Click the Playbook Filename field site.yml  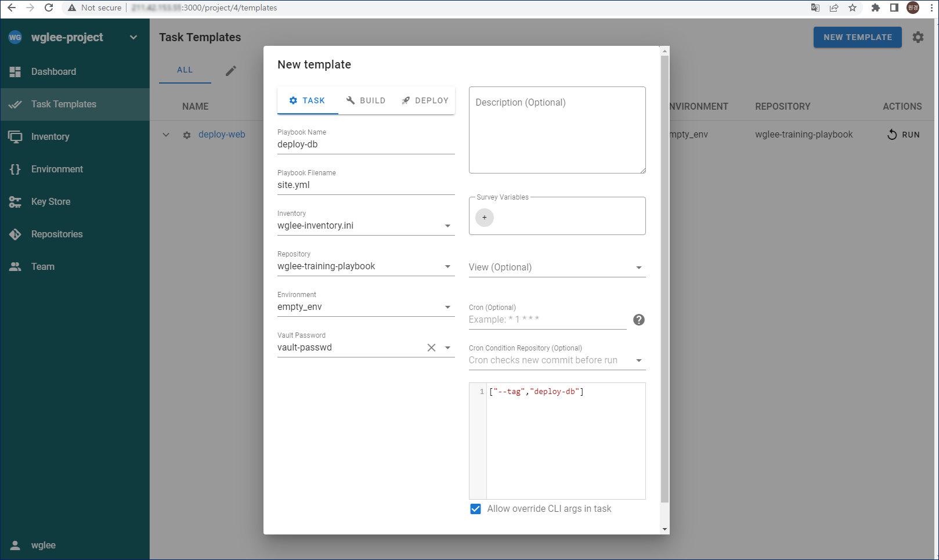click(366, 185)
